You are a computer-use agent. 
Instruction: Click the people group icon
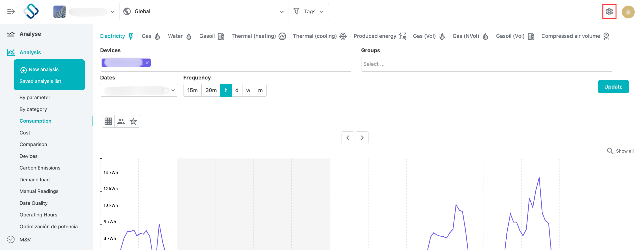(x=121, y=121)
